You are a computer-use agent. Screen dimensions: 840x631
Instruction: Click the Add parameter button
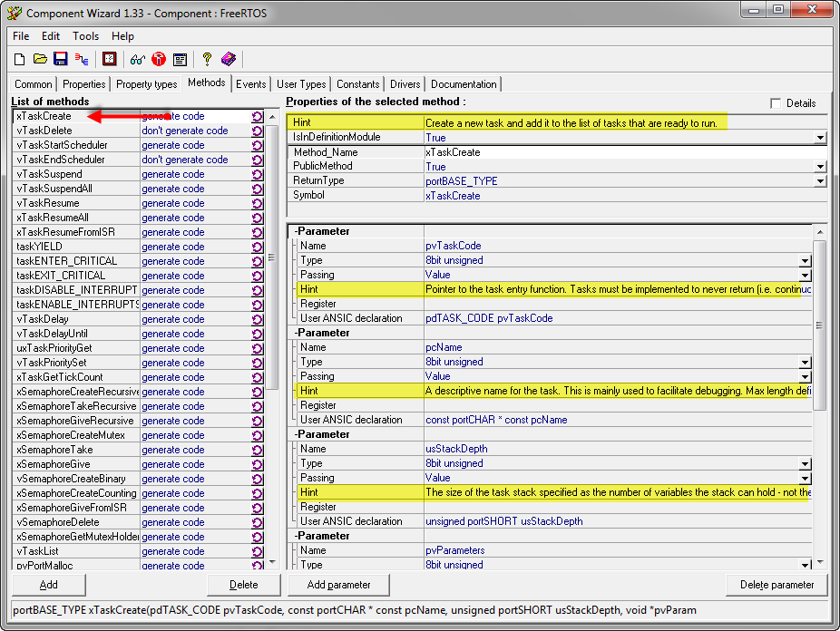tap(338, 585)
